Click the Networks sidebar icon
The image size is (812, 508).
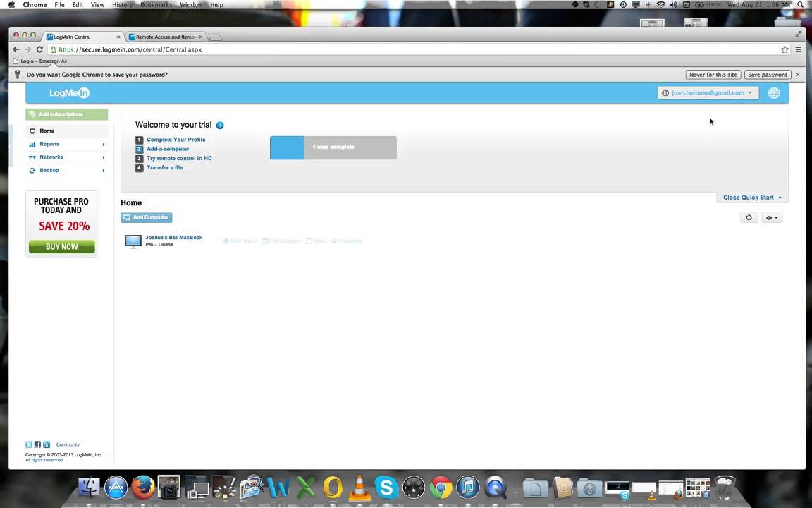(x=32, y=157)
